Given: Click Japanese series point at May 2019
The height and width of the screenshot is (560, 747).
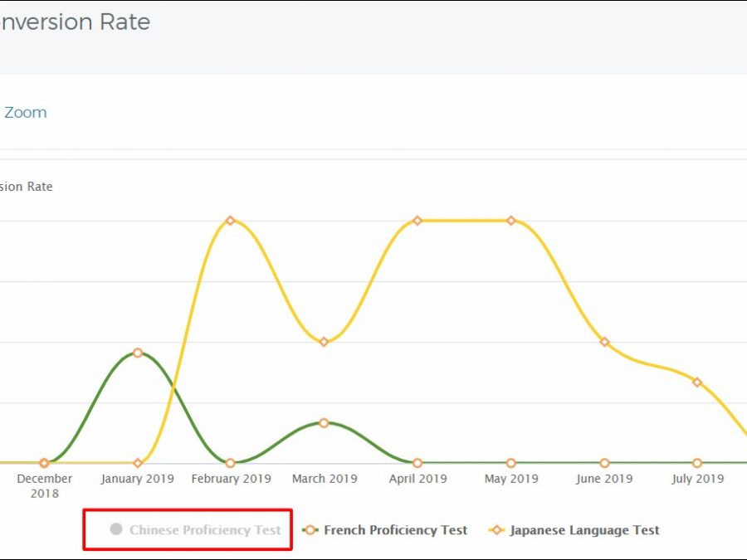Looking at the screenshot, I should [511, 221].
